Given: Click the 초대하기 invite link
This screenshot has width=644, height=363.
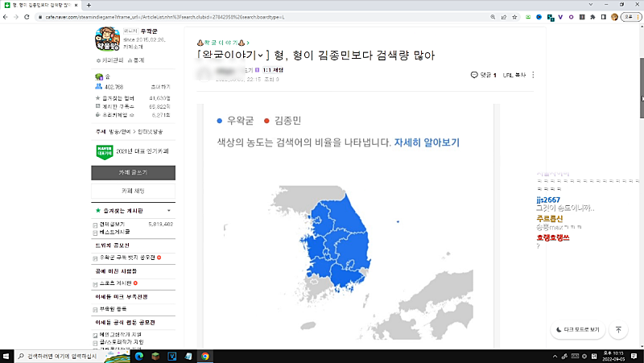Looking at the screenshot, I should tap(160, 87).
